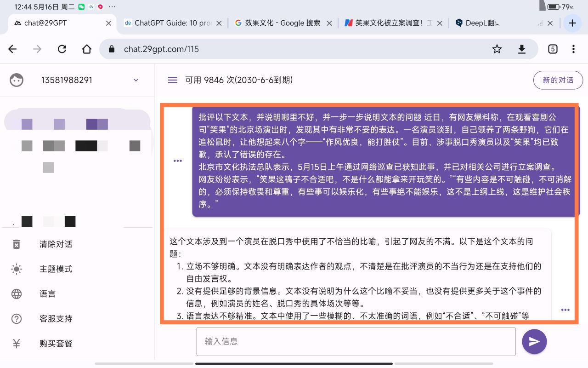The height and width of the screenshot is (368, 588).
Task: Bookmark page with the star icon
Action: click(497, 49)
